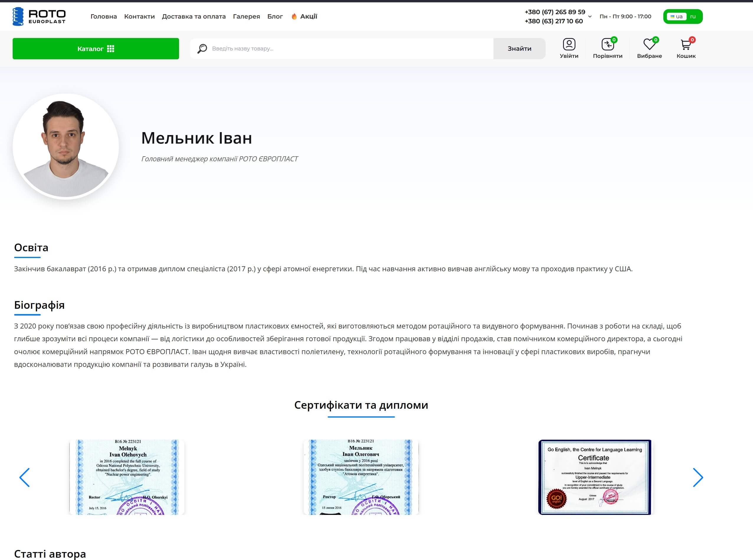Open the Вибране favorites heart icon
753x560 pixels.
(649, 48)
